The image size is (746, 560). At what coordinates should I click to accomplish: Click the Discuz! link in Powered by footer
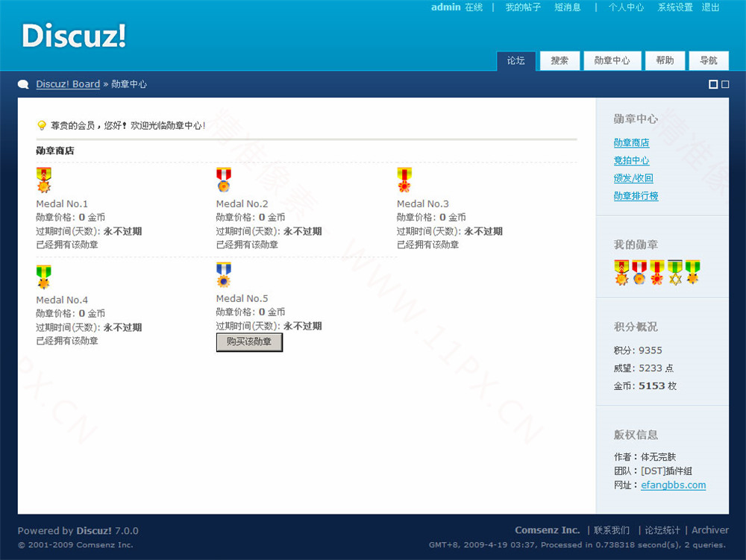click(94, 530)
